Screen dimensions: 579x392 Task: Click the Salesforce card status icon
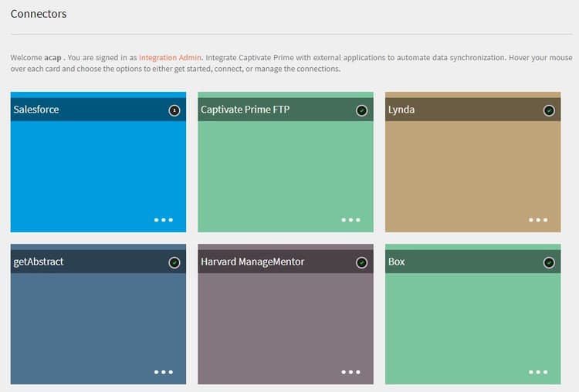tap(174, 110)
